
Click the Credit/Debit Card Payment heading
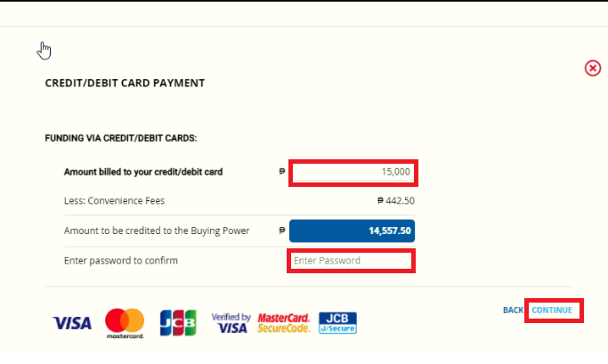(x=125, y=84)
